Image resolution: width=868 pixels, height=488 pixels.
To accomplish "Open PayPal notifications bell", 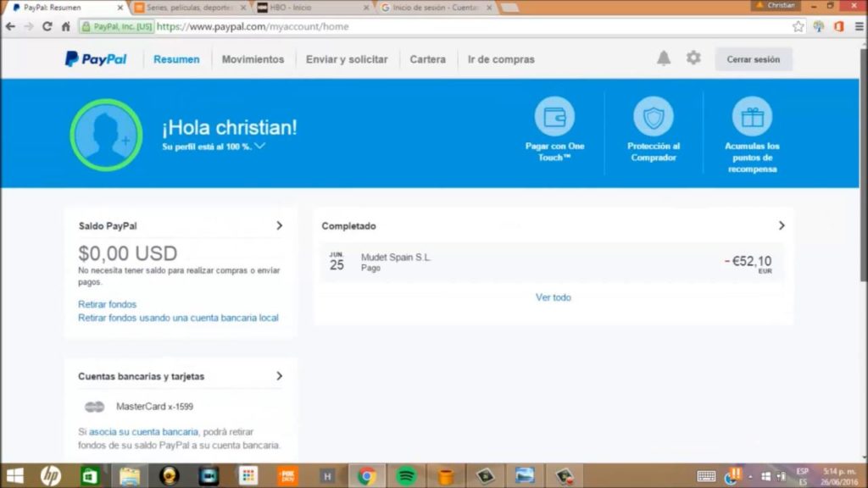I will tap(663, 58).
